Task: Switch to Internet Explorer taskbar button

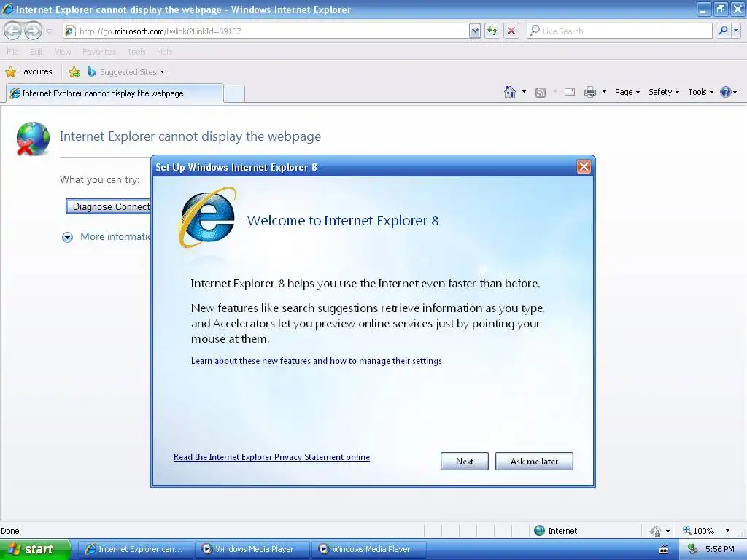Action: pos(135,549)
